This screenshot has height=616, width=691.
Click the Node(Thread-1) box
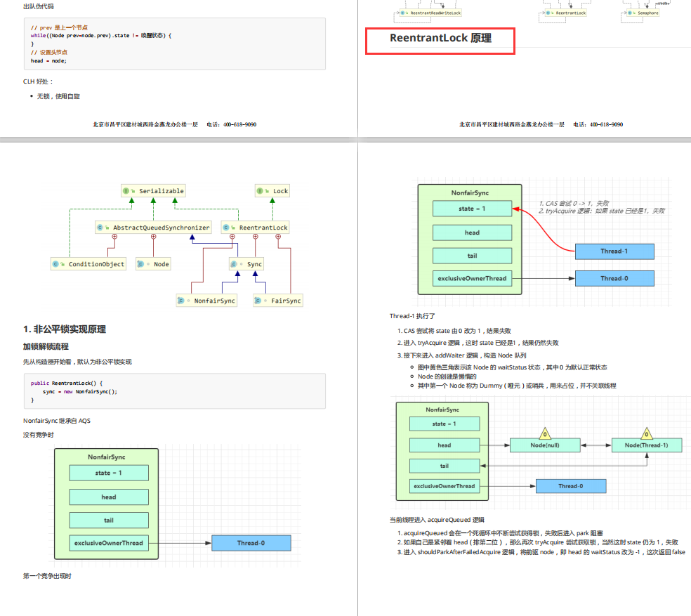click(647, 445)
